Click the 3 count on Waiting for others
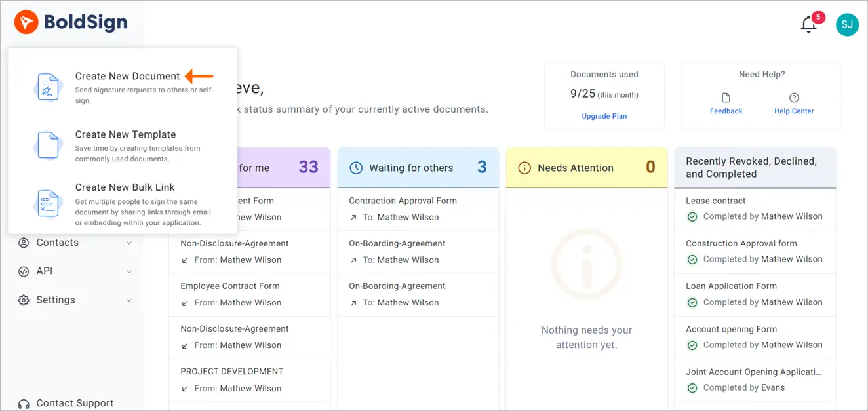 point(482,167)
